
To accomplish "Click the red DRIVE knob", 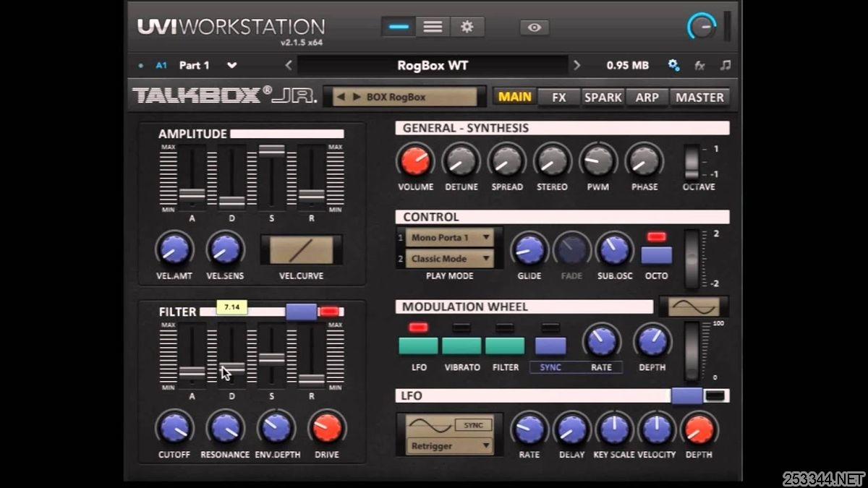I will (x=326, y=428).
